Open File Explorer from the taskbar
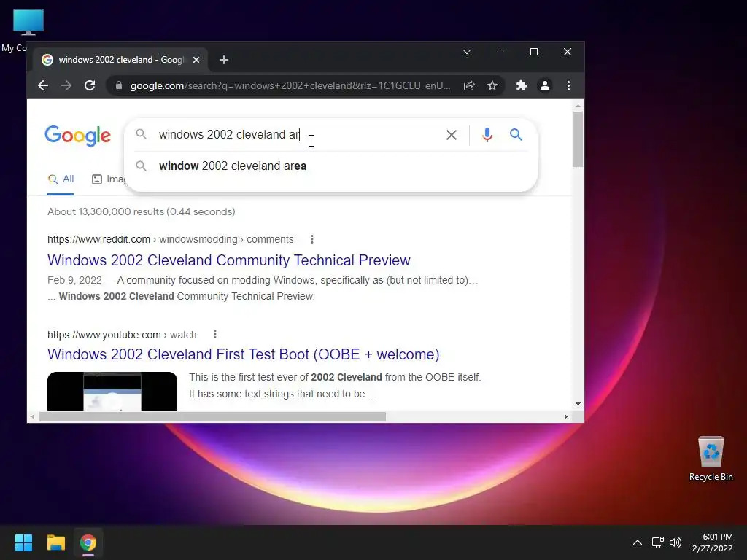The image size is (747, 560). [x=55, y=542]
